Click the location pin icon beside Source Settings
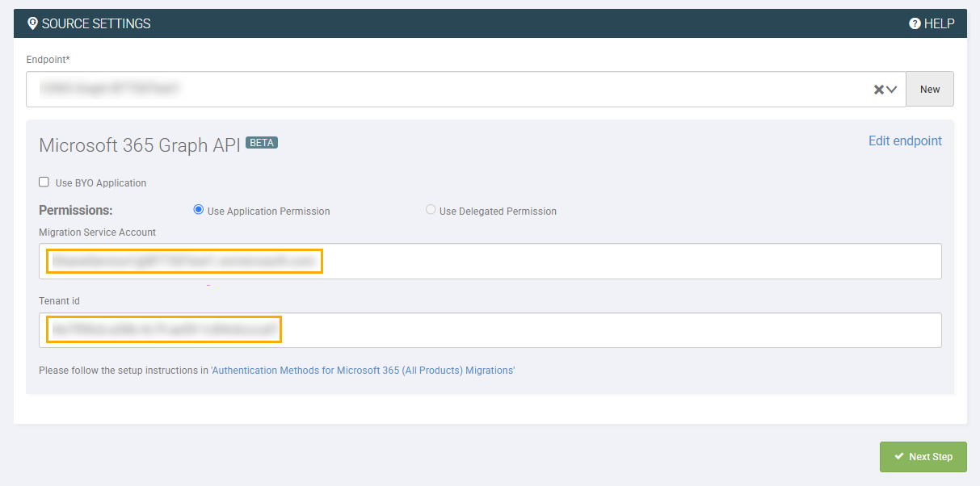The width and height of the screenshot is (980, 486). (32, 23)
